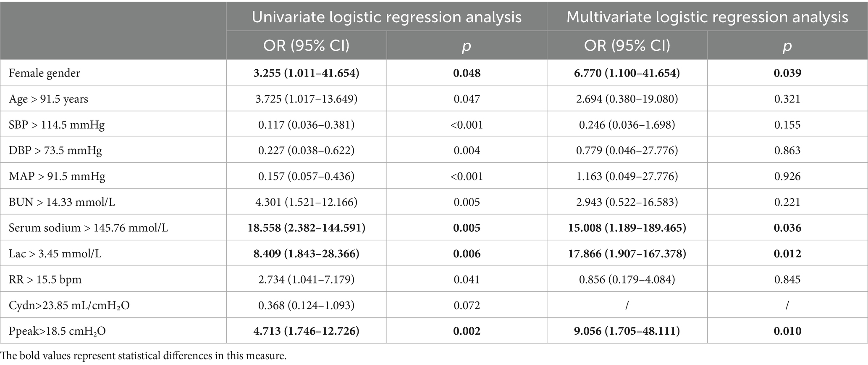Screen dimensions: 868x365
Task: Select the value 17.866 (1.907–167.378)
Action: (x=627, y=254)
